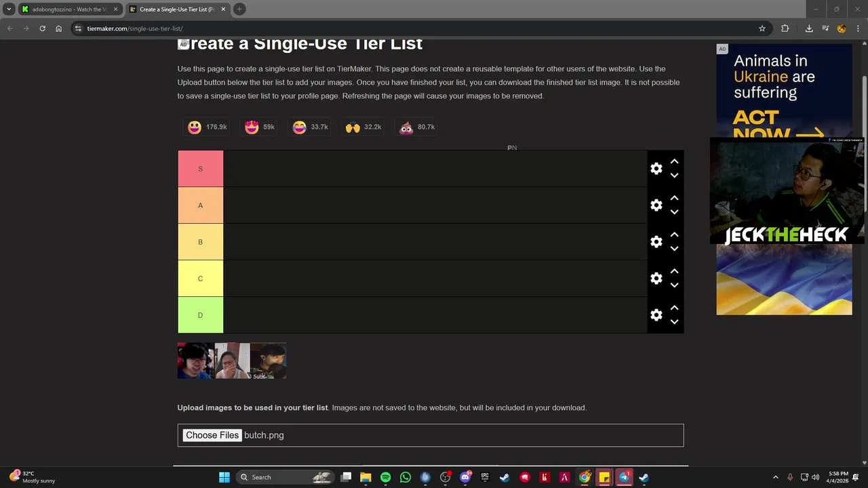
Task: Move the C tier row up
Action: 674,272
